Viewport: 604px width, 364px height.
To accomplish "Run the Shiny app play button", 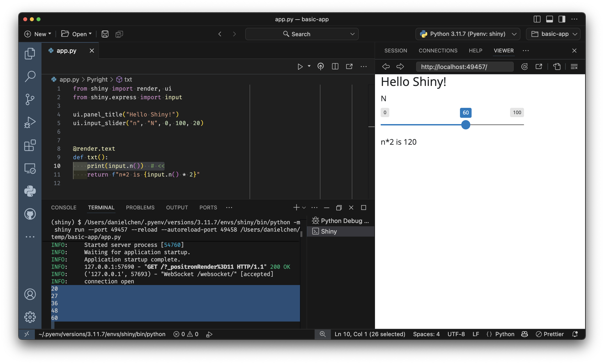I will coord(300,66).
